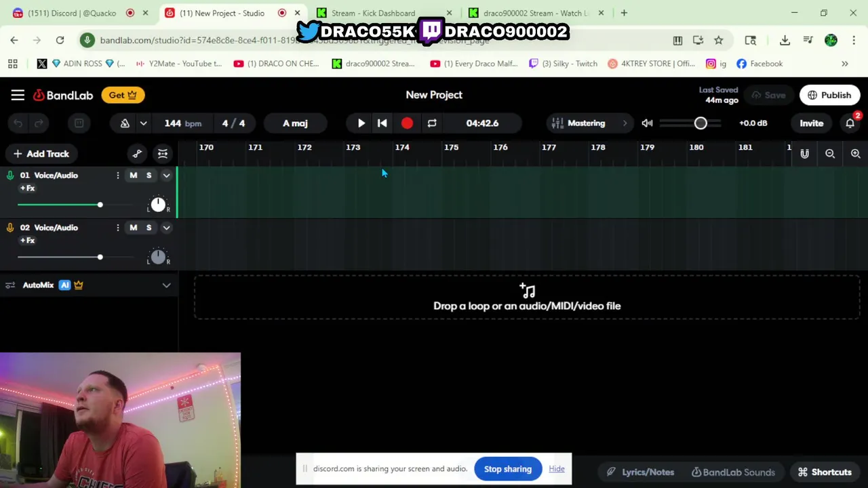Mute track 02 Voice/Audio
Screen dimensions: 868x488
click(x=134, y=228)
